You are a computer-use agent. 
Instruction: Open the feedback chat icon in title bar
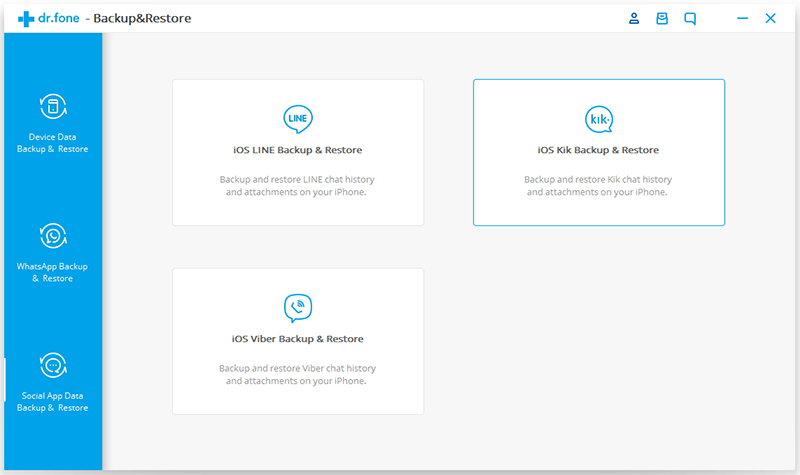(x=690, y=19)
